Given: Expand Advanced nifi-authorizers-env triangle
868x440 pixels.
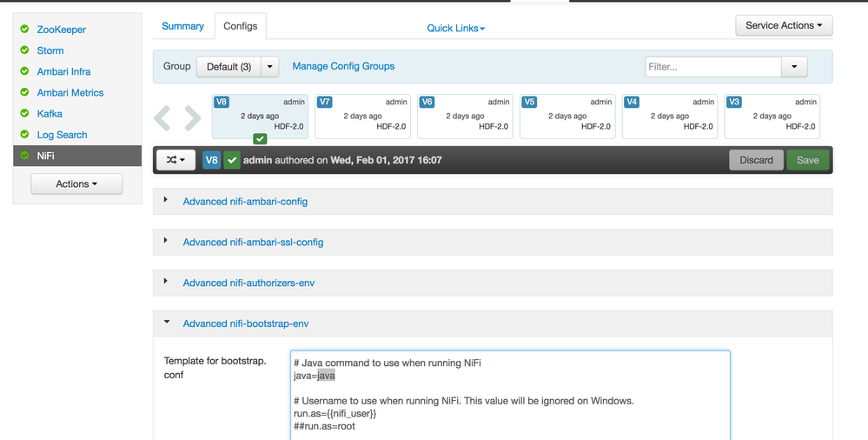Looking at the screenshot, I should coord(165,281).
